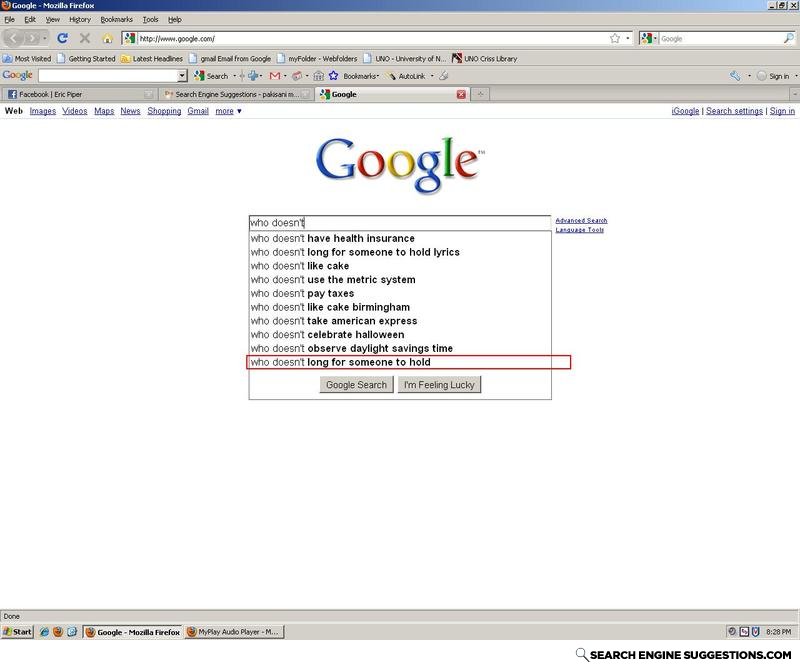
Task: Click the Google Search button
Action: (356, 385)
